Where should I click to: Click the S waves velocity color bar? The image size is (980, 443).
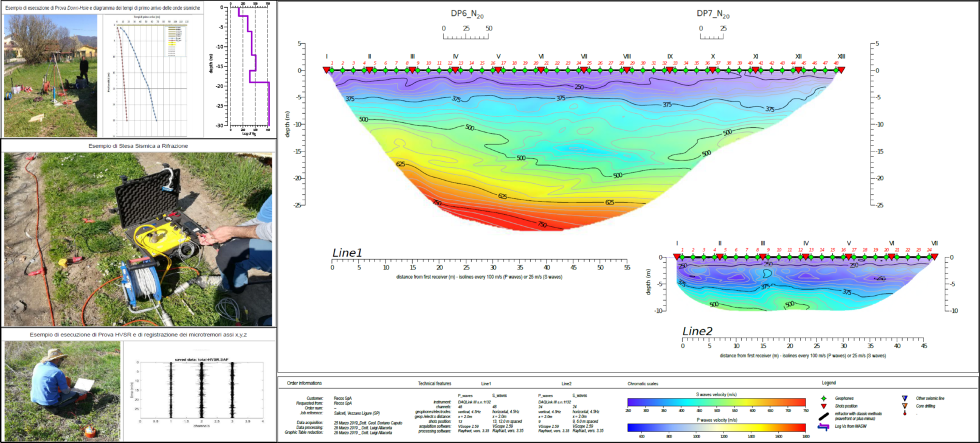(717, 402)
